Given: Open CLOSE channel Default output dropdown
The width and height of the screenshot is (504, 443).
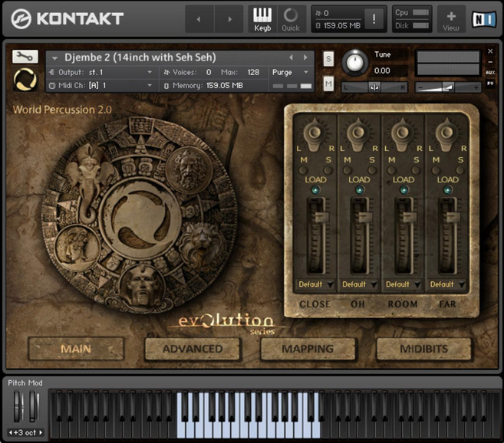Looking at the screenshot, I should 315,284.
